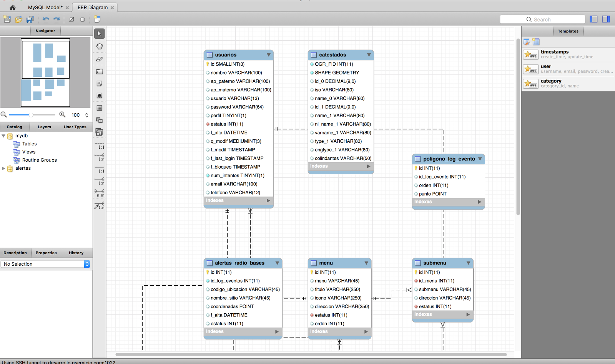Select the Eraser tool in vertical toolbar
Screen dimensions: 615x364
tap(99, 59)
